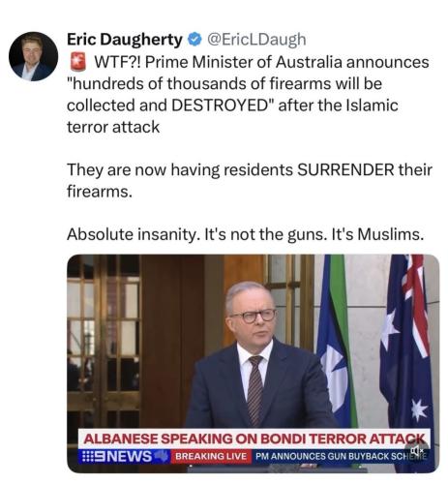Click the speaker's striped tie in video
448x484 pixels.
pyautogui.click(x=255, y=389)
